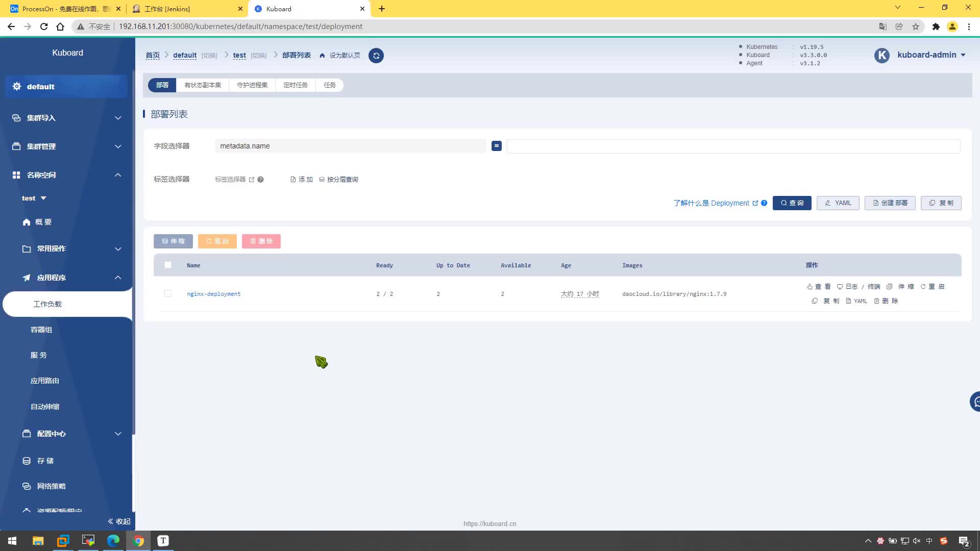Click the help icon after 了解什么是 Deployment
Screen dimensions: 980x551
point(764,203)
